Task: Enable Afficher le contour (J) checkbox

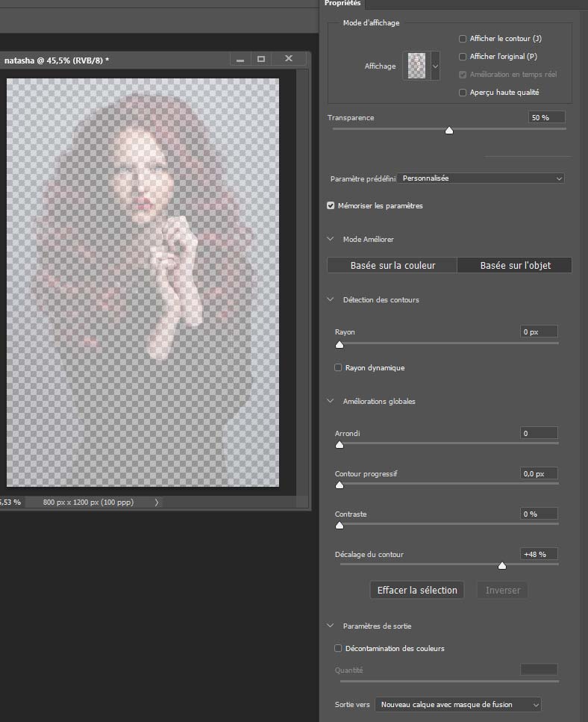Action: pos(463,39)
